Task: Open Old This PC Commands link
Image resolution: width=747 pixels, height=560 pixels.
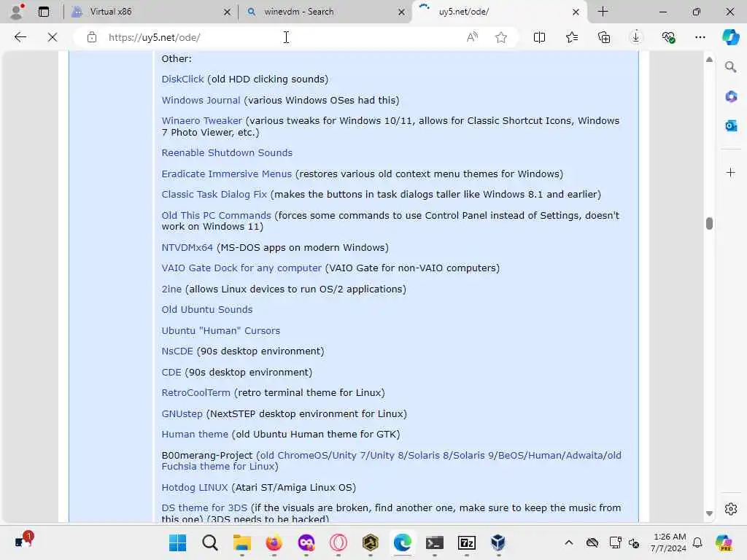Action: (216, 215)
